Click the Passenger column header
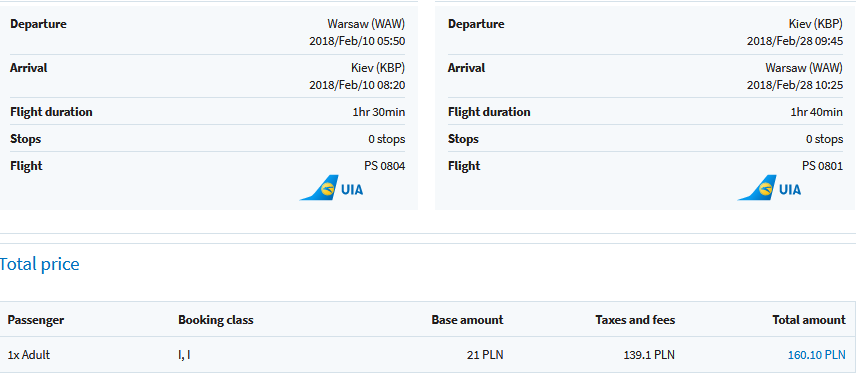This screenshot has height=373, width=856. 35,320
